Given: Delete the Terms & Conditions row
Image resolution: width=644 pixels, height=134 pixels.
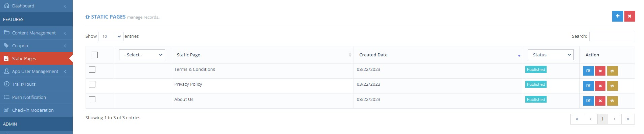Looking at the screenshot, I should click(600, 71).
